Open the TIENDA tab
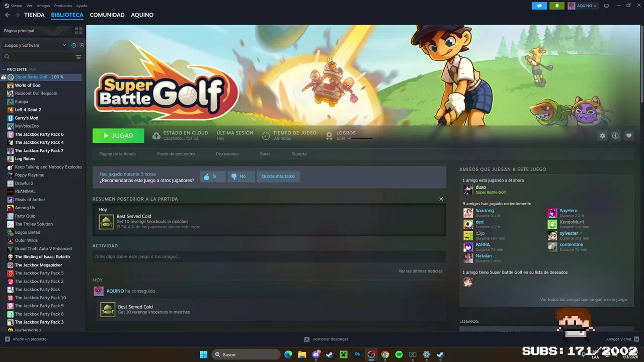The height and width of the screenshot is (362, 644). click(34, 15)
